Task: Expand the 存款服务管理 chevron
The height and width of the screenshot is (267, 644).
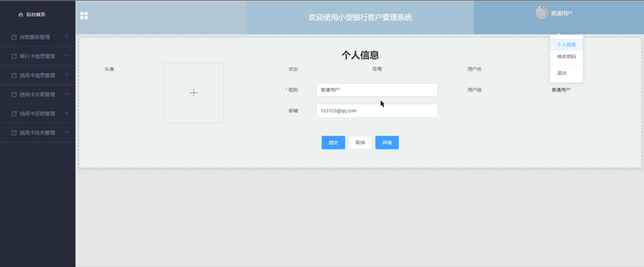Action: tap(67, 36)
